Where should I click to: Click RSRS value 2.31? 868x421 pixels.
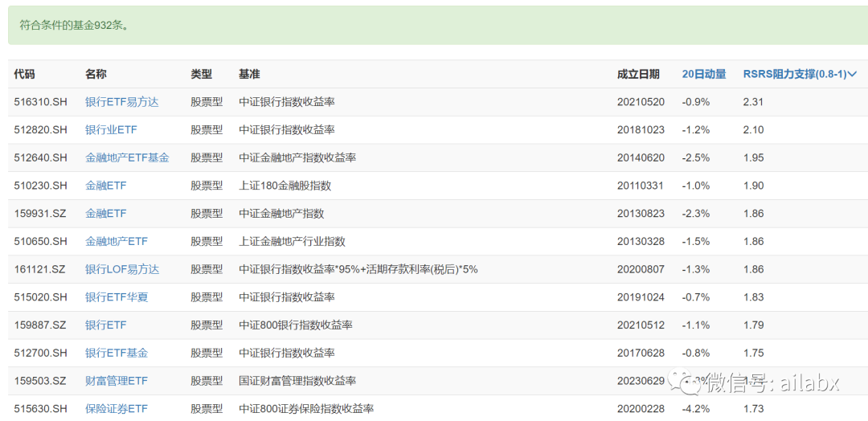tap(753, 102)
